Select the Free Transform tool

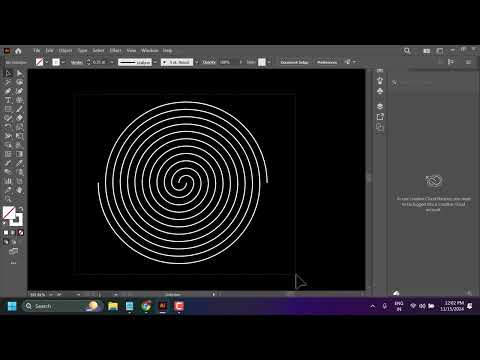20,136
